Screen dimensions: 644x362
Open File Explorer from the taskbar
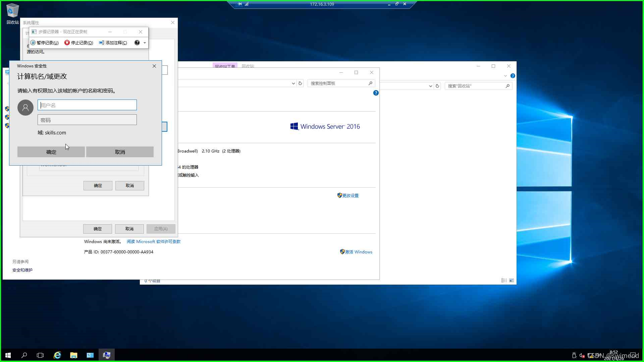74,355
